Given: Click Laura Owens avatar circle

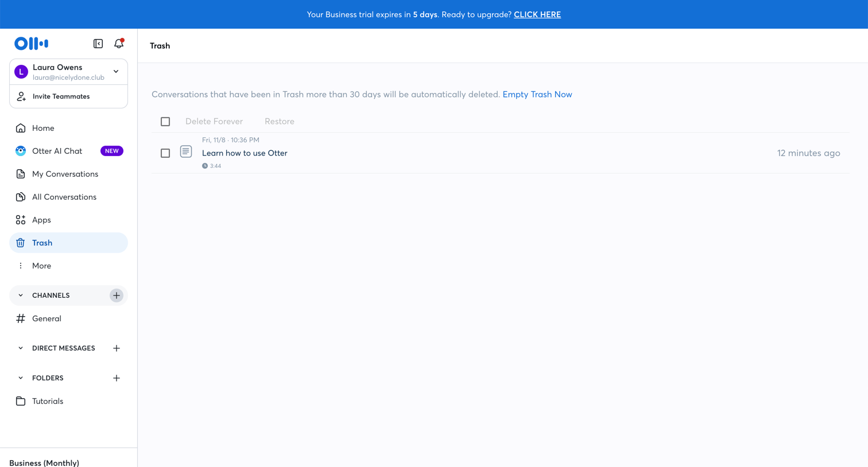Looking at the screenshot, I should tap(21, 72).
